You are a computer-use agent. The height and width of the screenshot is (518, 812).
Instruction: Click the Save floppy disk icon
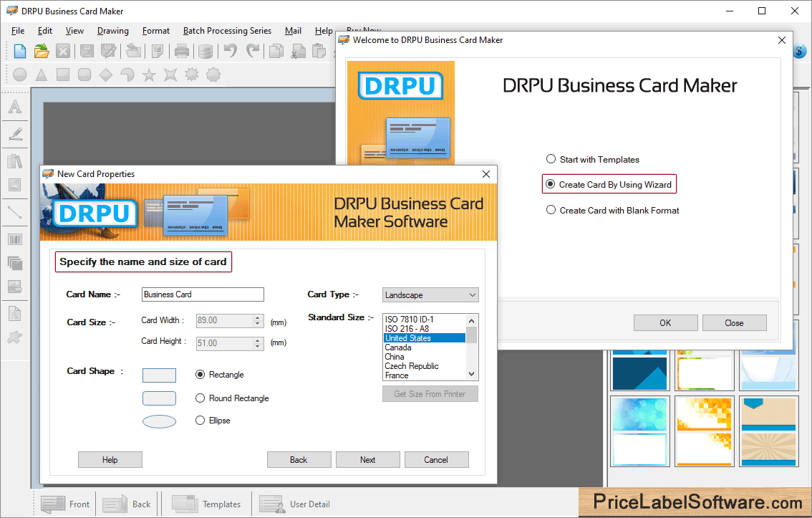[87, 51]
